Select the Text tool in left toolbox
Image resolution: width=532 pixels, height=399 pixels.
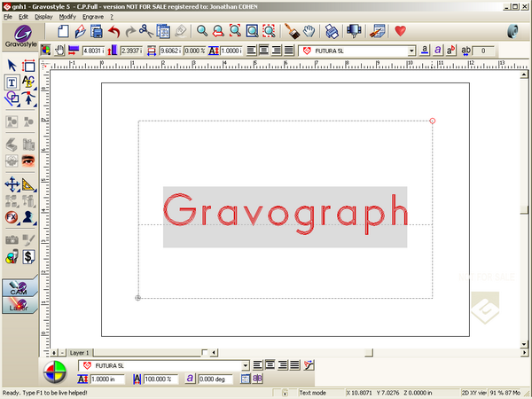pyautogui.click(x=12, y=82)
